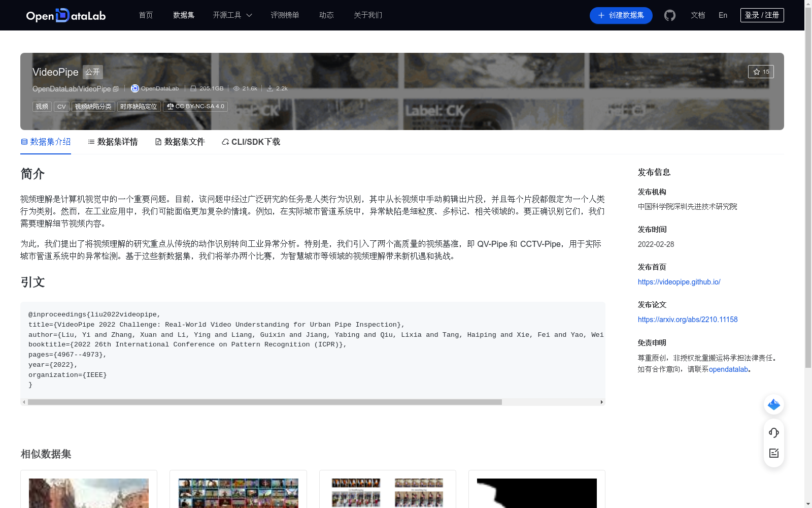Image resolution: width=812 pixels, height=508 pixels.
Task: Click the CV tag
Action: tap(61, 107)
